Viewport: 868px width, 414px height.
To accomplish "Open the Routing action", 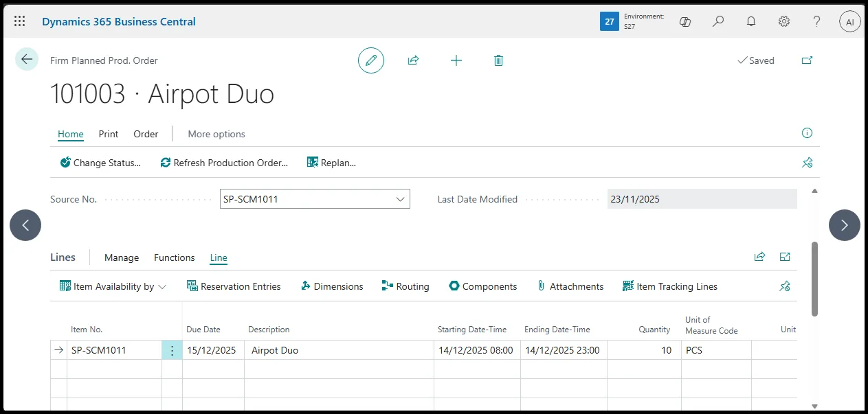I will click(405, 286).
